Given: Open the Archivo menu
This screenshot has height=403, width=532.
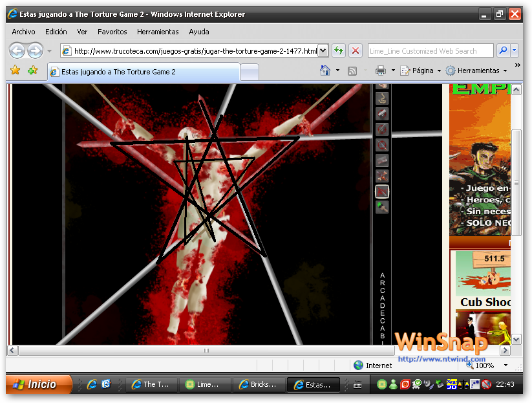Looking at the screenshot, I should (x=24, y=32).
